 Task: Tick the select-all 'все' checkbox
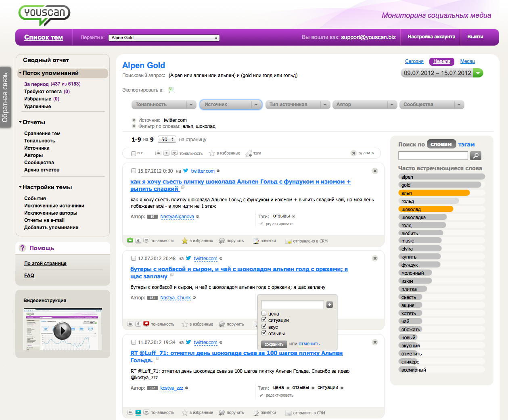click(134, 153)
